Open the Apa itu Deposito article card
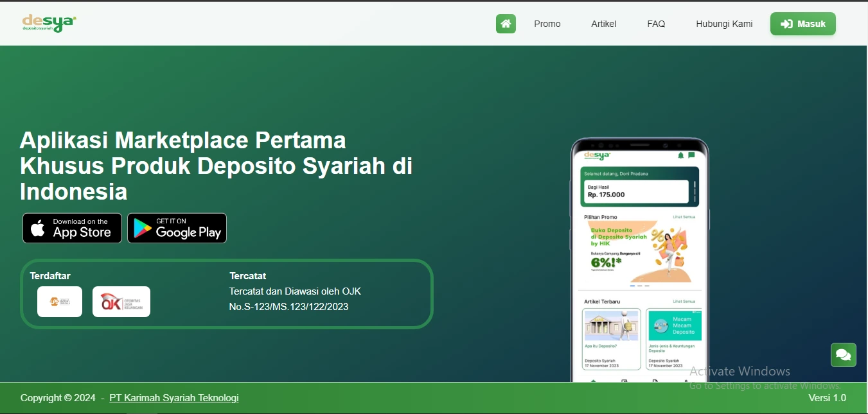This screenshot has width=868, height=414. [x=611, y=339]
